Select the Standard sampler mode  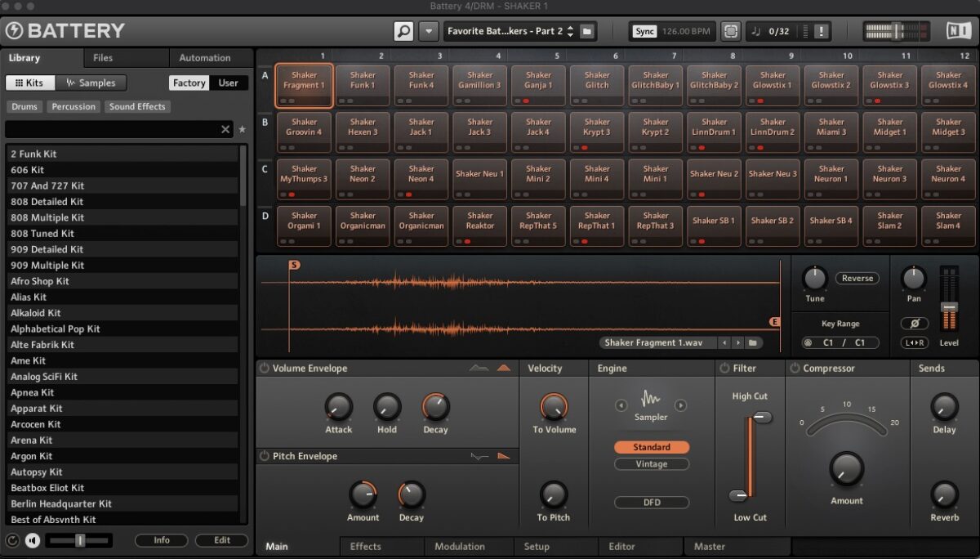point(651,448)
